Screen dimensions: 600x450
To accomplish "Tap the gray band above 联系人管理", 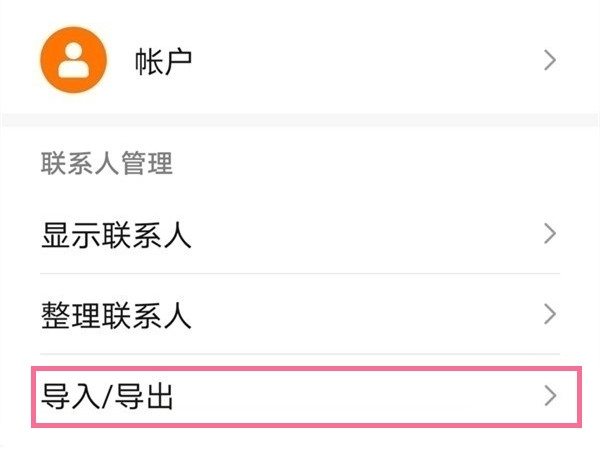I will coord(300,119).
